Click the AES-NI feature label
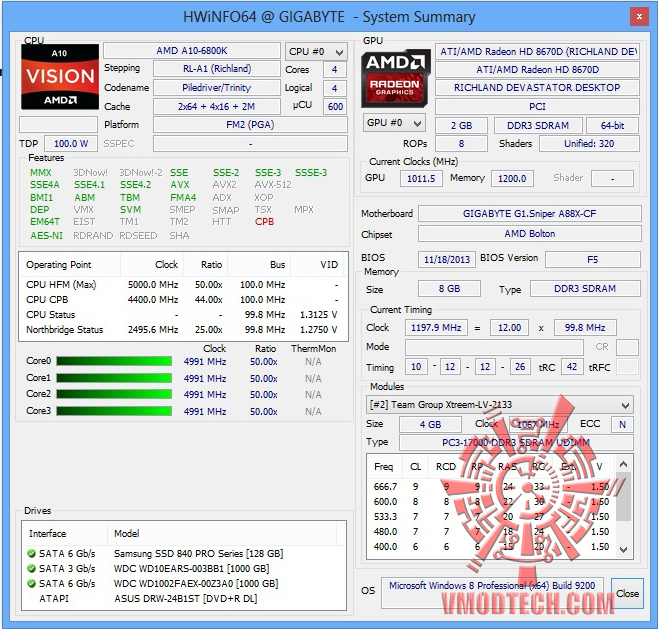658x629 pixels. pos(46,236)
